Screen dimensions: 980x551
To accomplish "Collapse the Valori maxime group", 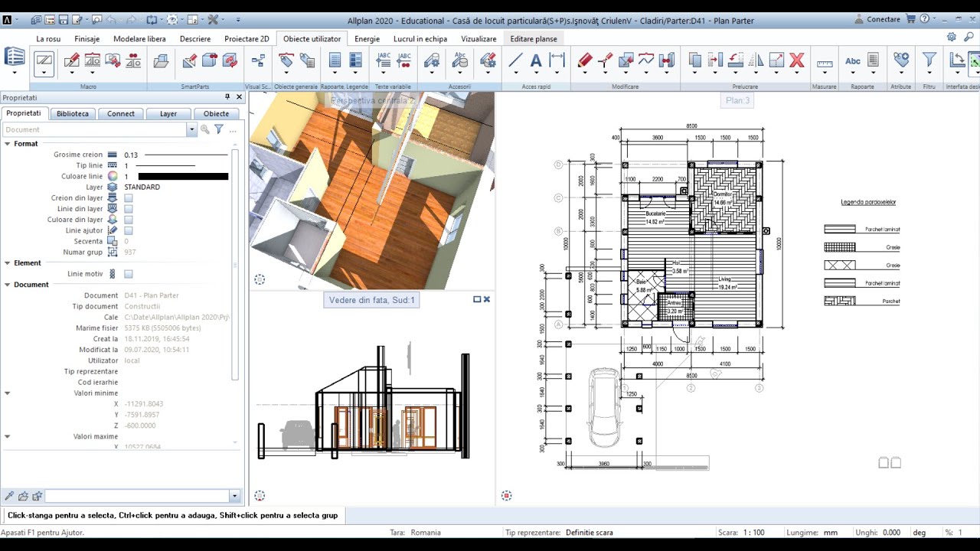I will (x=8, y=436).
